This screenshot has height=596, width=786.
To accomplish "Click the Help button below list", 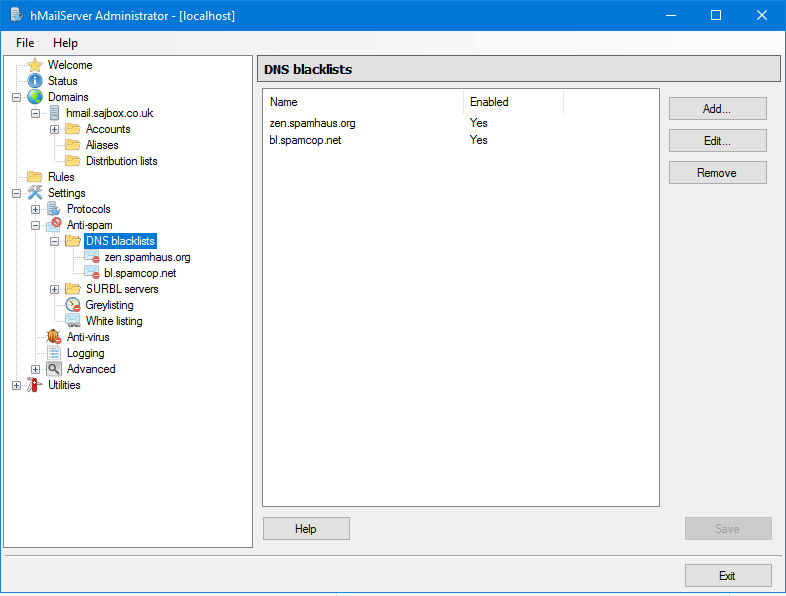I will [x=306, y=529].
